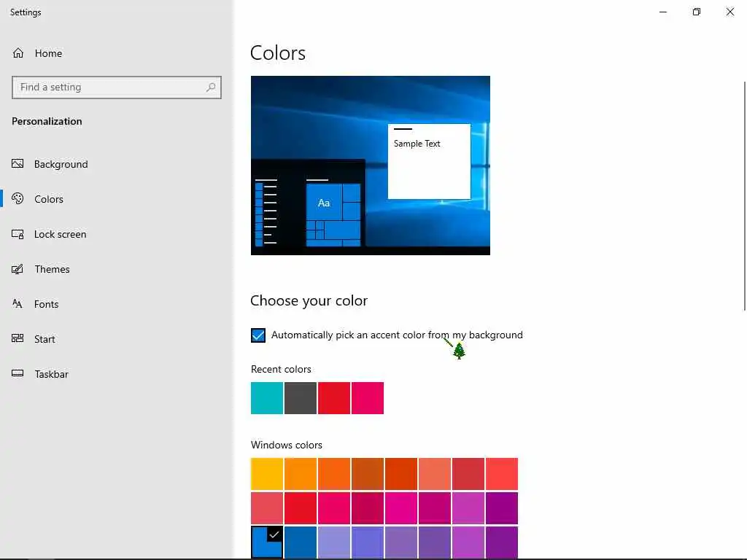Select the darker blue swatch beside checked one

(301, 542)
